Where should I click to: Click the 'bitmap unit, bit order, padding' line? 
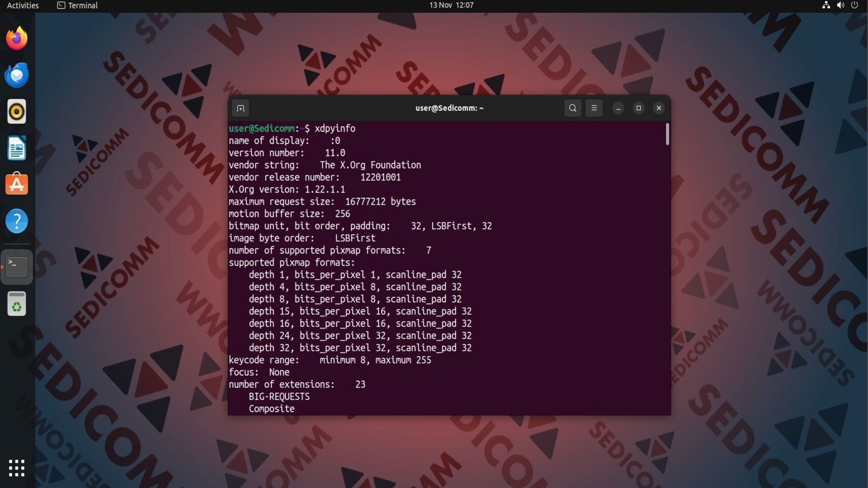click(x=360, y=226)
